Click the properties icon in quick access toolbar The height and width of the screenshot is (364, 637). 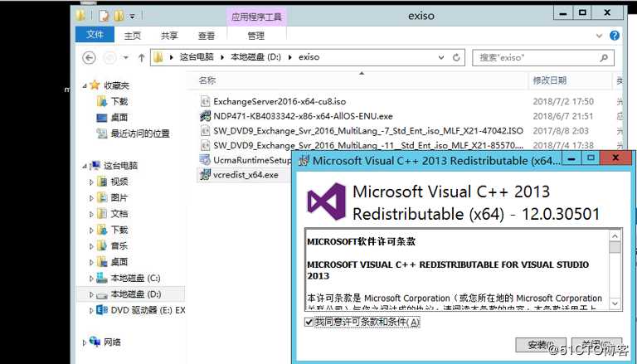tap(104, 16)
